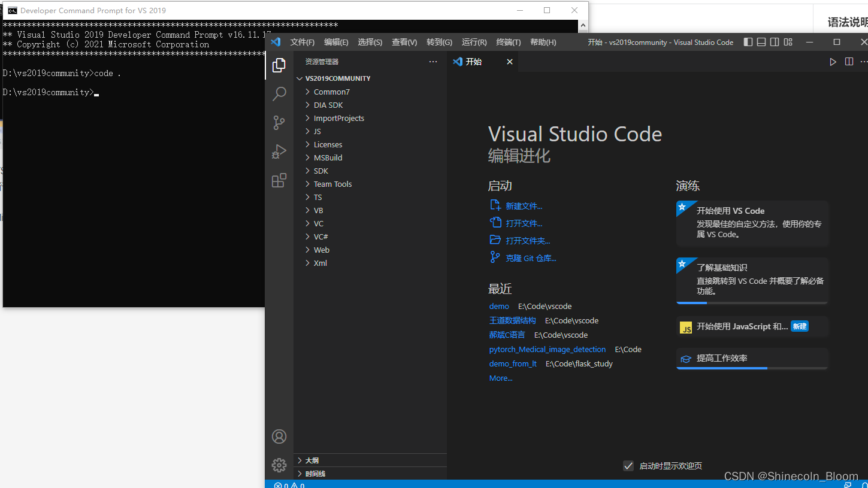Open the 查看(V) menu
The height and width of the screenshot is (488, 868).
click(404, 42)
